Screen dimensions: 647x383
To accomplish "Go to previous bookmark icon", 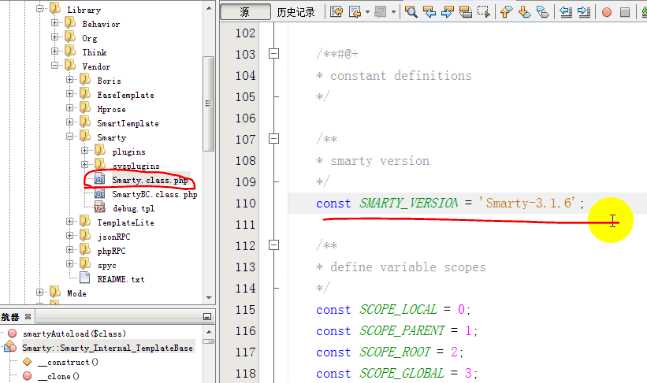I will pyautogui.click(x=506, y=12).
